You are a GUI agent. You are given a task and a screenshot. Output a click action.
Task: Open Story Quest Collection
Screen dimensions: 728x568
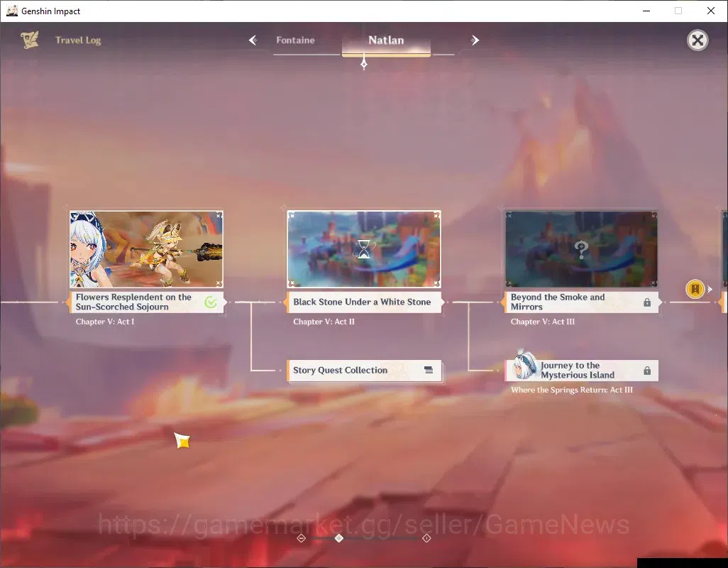(x=364, y=371)
